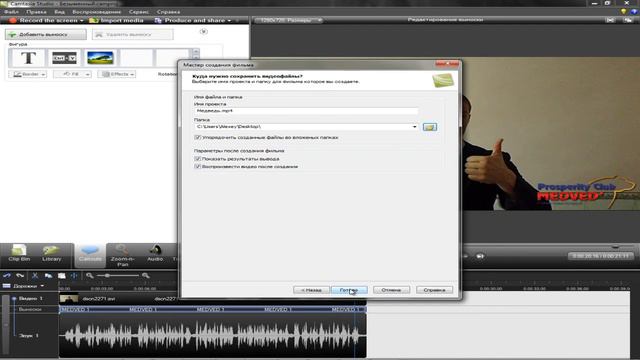Click the Готово finish button
This screenshot has height=360, width=640.
point(349,290)
